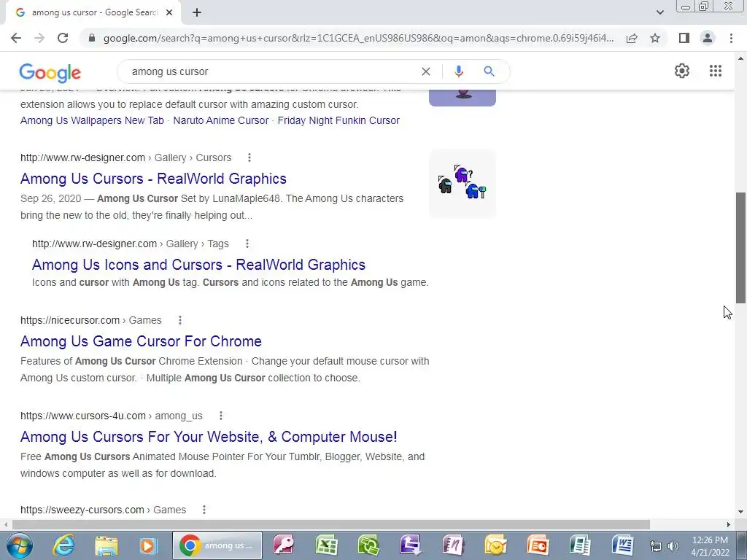
Task: Open the taskbar clock showing 12:26 PM
Action: pos(710,545)
